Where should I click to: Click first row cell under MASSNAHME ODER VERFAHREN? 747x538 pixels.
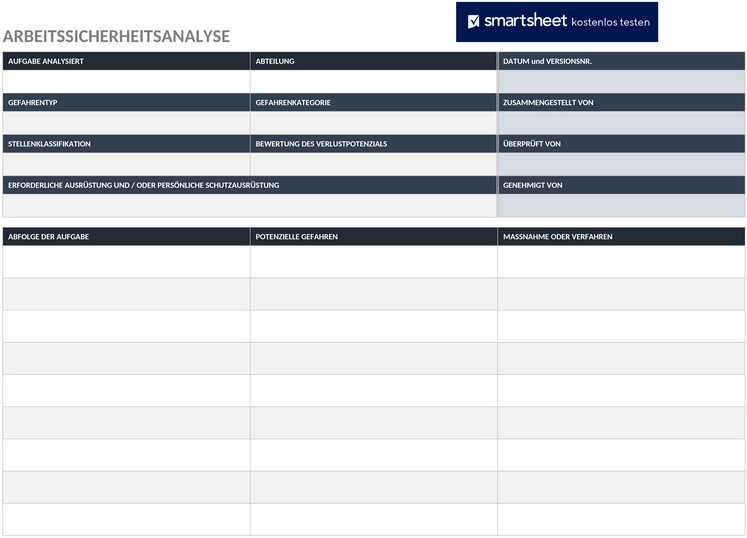[x=621, y=262]
